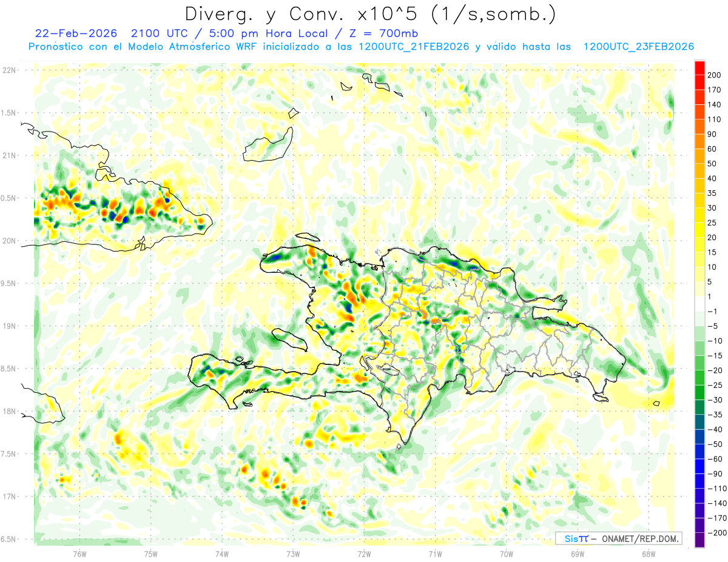Click the 22N latitude label
Image resolution: width=728 pixels, height=562 pixels.
point(9,70)
